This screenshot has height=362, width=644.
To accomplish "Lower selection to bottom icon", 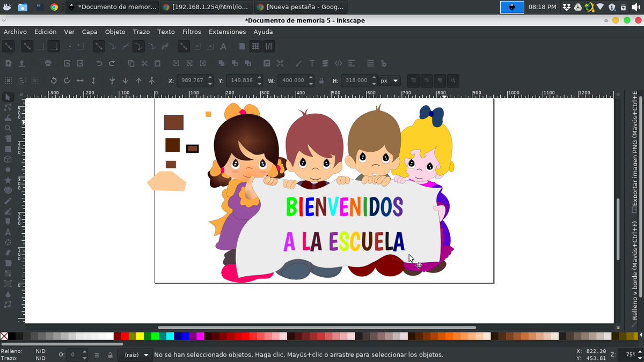I will pos(112,80).
